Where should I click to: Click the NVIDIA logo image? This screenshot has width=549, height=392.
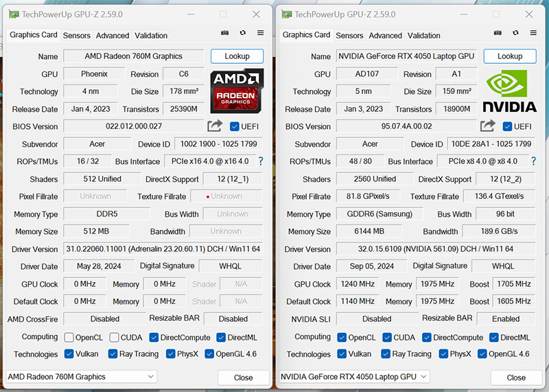(510, 91)
